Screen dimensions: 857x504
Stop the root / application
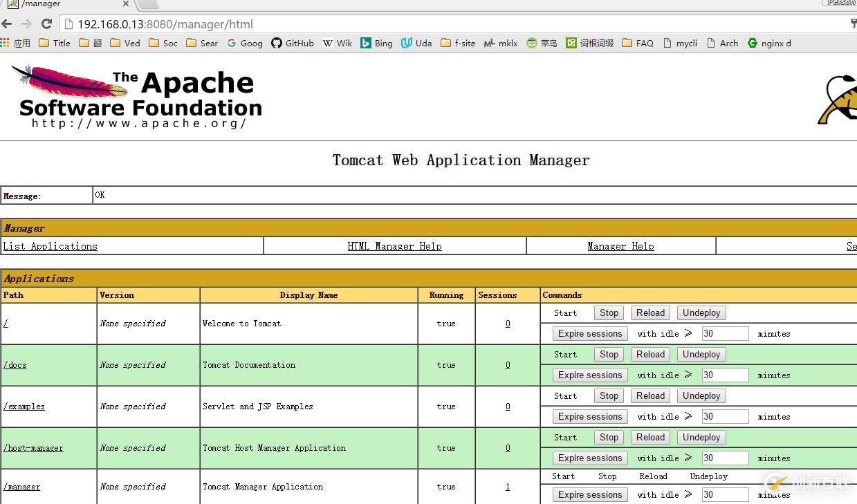tap(609, 313)
